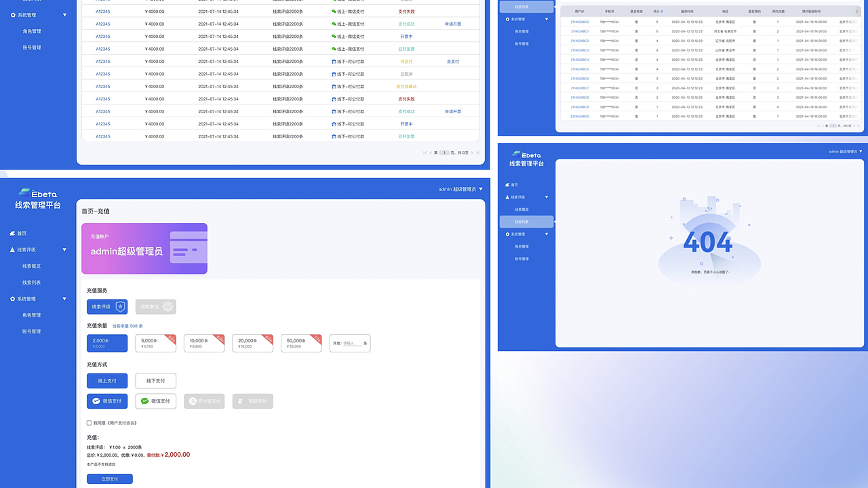Click 系统管理 gear icon in recharge page sidebar

[12, 299]
